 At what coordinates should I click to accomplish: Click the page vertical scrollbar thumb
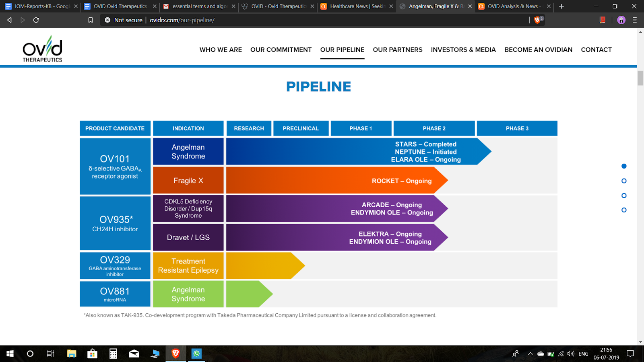(640, 78)
